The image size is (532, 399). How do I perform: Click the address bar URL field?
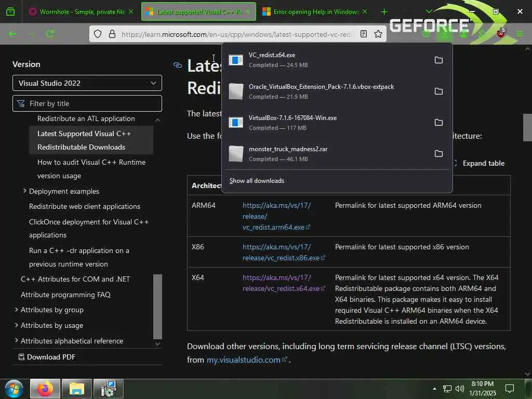point(237,34)
